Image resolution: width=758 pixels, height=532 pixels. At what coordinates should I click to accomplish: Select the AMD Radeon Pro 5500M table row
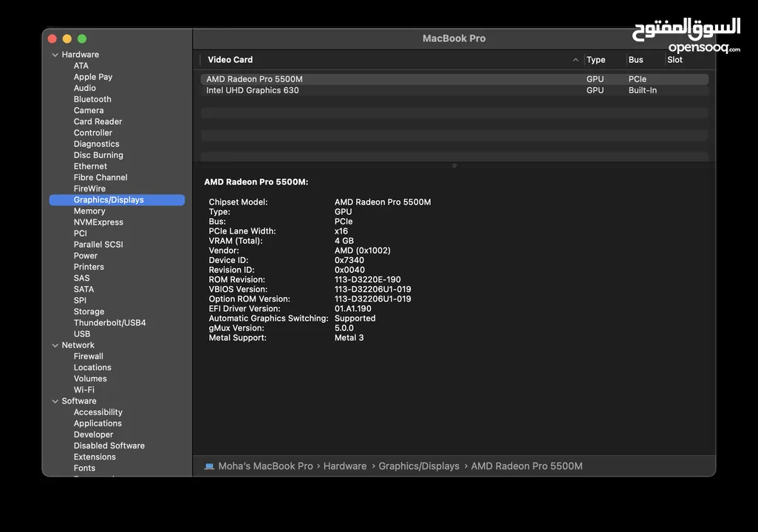pyautogui.click(x=454, y=79)
